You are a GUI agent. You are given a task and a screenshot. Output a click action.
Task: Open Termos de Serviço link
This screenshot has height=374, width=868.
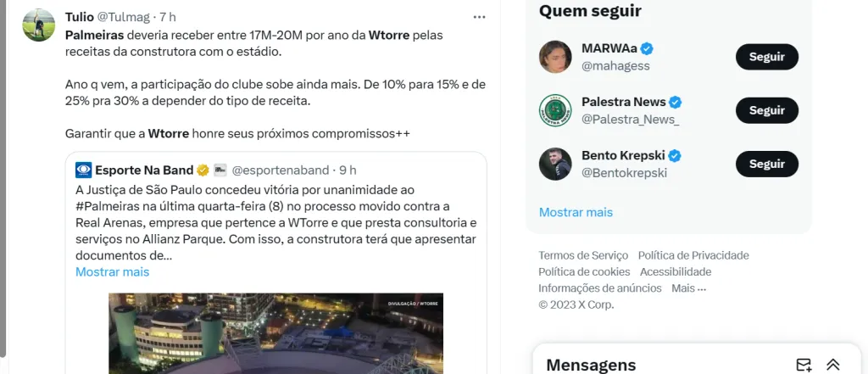[x=583, y=255]
